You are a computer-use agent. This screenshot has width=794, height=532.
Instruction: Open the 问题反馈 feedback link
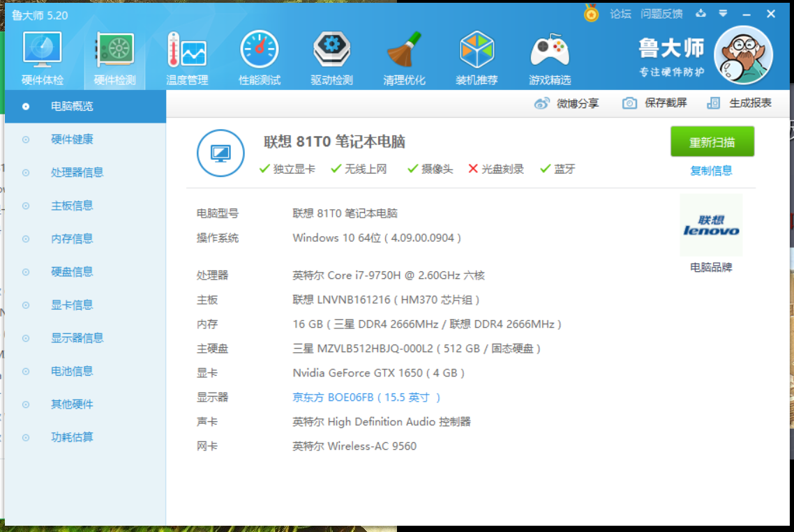click(661, 14)
